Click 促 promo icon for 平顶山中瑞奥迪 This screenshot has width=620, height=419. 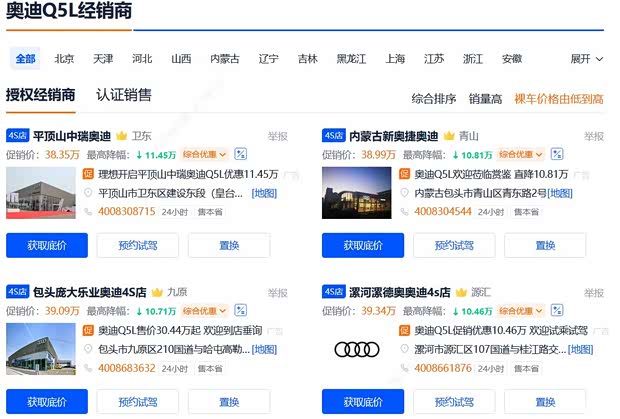pyautogui.click(x=88, y=174)
